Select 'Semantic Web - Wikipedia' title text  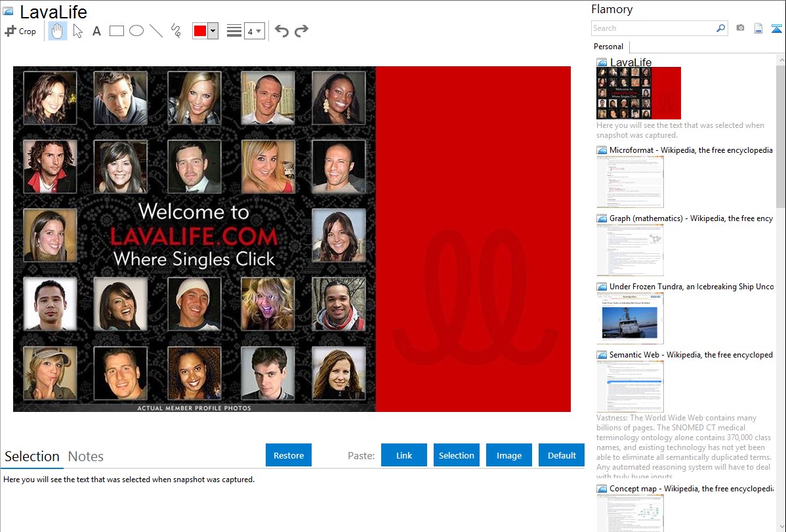[x=691, y=354]
